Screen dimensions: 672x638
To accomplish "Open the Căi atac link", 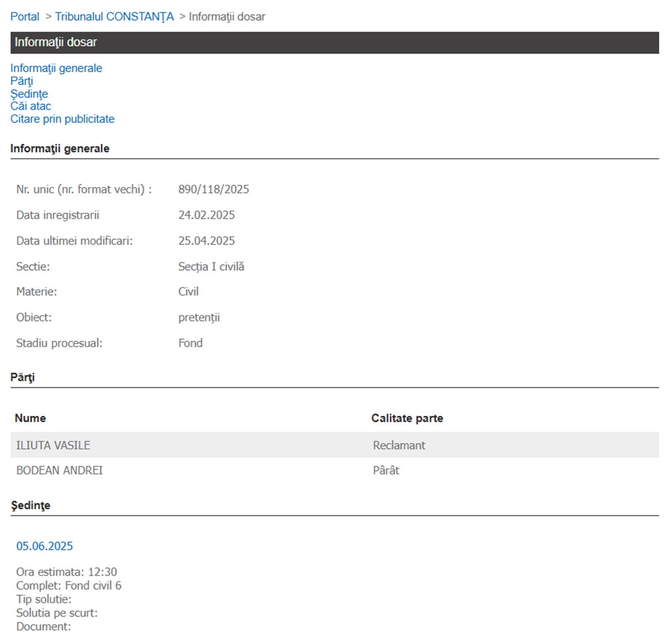I will [30, 106].
